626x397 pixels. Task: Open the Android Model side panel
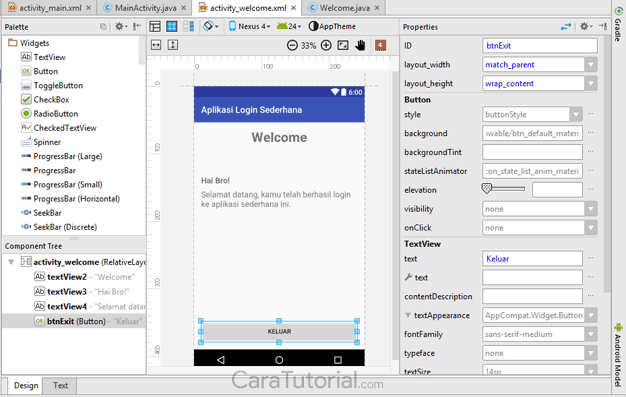pyautogui.click(x=618, y=355)
